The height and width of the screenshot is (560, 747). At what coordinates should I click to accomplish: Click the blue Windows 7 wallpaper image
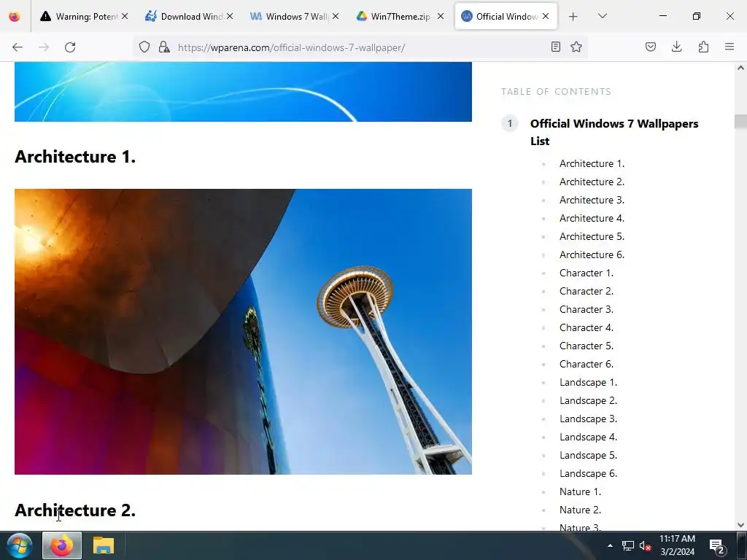[x=243, y=92]
